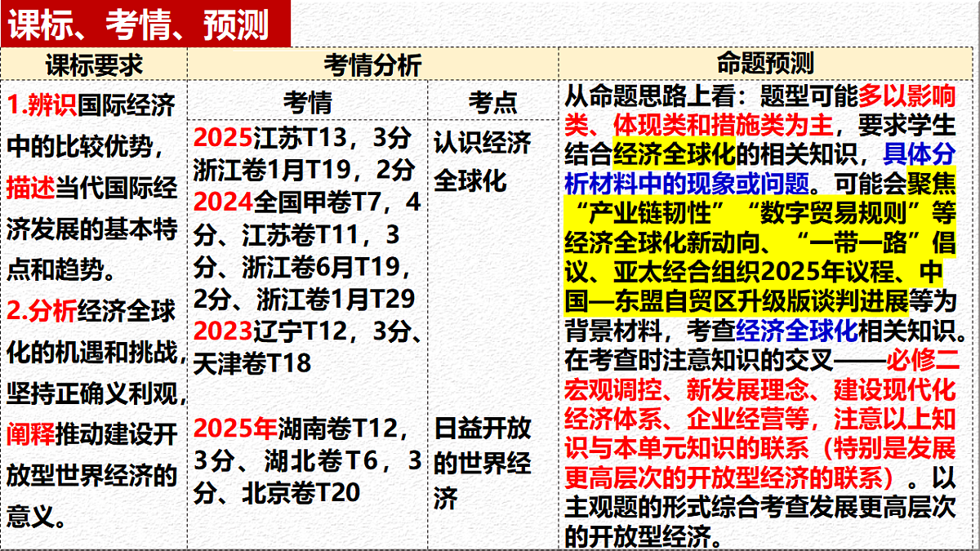Click the entry 北京卷T20
Image resolution: width=980 pixels, height=551 pixels.
pyautogui.click(x=301, y=493)
